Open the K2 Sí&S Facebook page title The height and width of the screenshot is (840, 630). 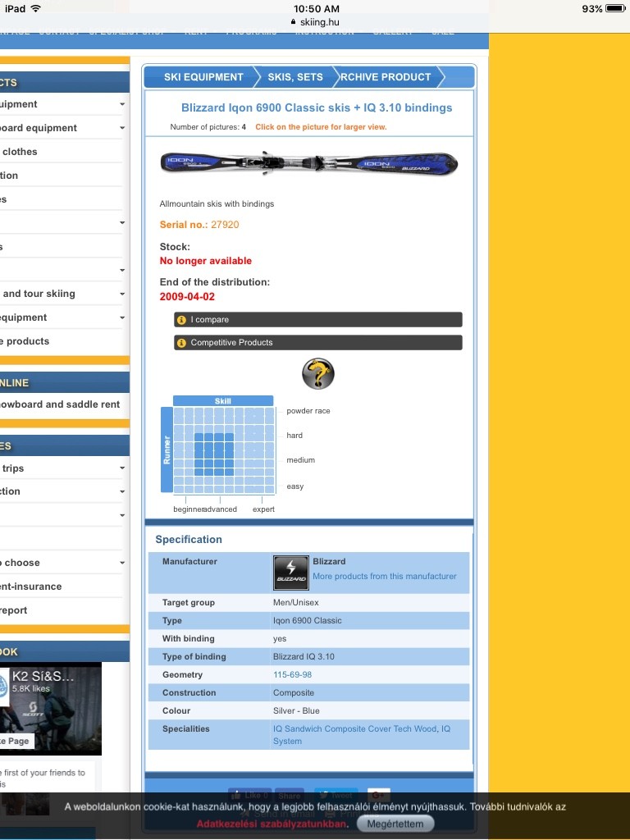click(x=43, y=677)
